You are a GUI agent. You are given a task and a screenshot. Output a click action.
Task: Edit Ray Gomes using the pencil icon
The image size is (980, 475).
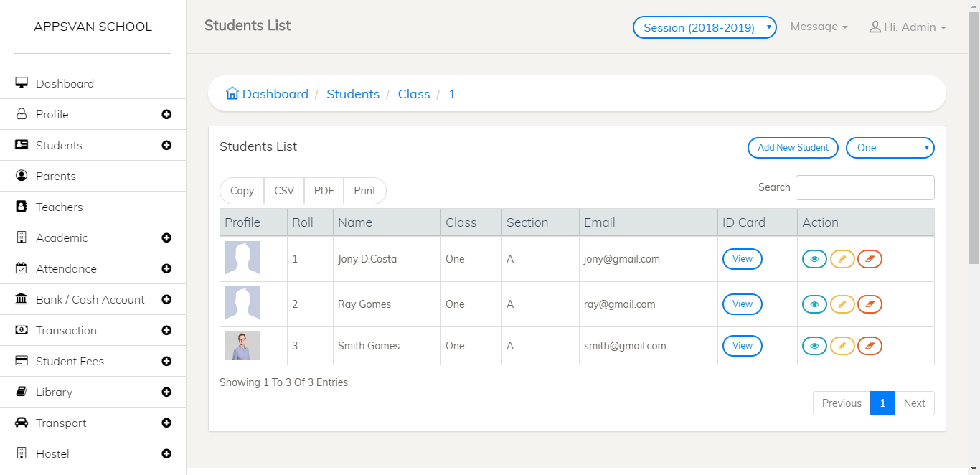[x=842, y=304]
